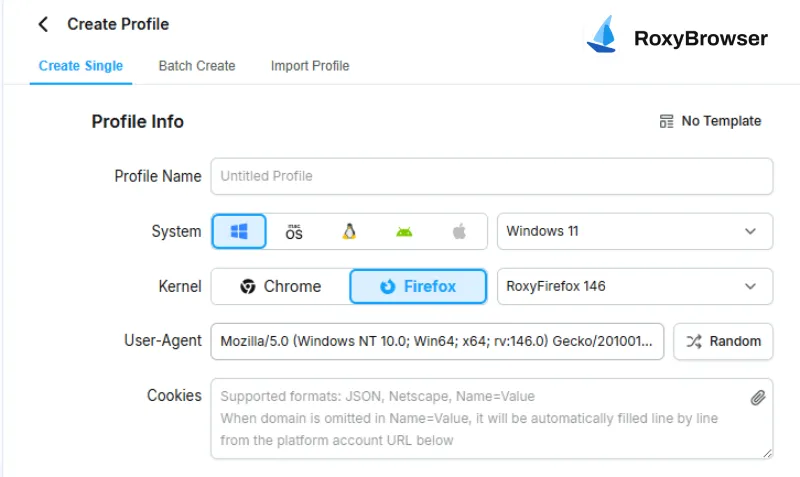Open the RoxyFirefox 146 kernel dropdown
800x477 pixels.
(635, 286)
